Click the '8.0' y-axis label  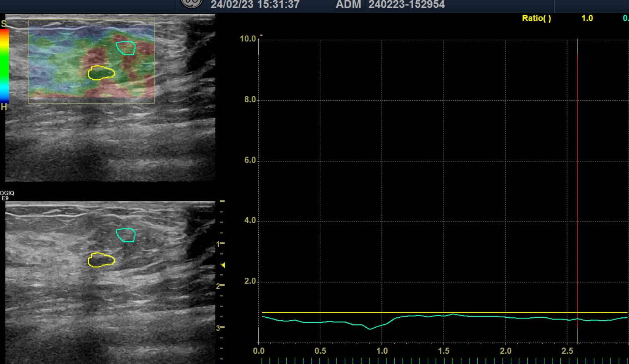coord(250,100)
